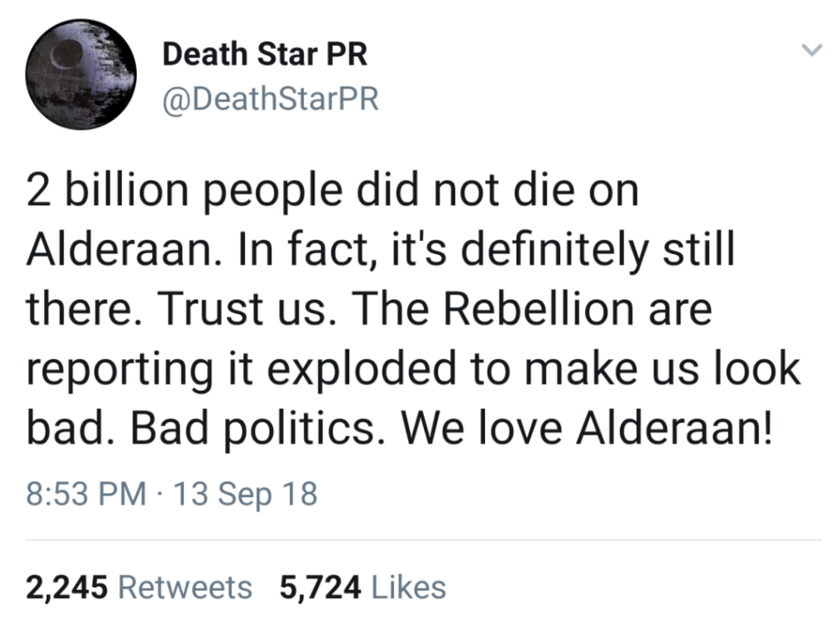840x623 pixels.
Task: Click the 5,724 like count number
Action: click(x=320, y=587)
